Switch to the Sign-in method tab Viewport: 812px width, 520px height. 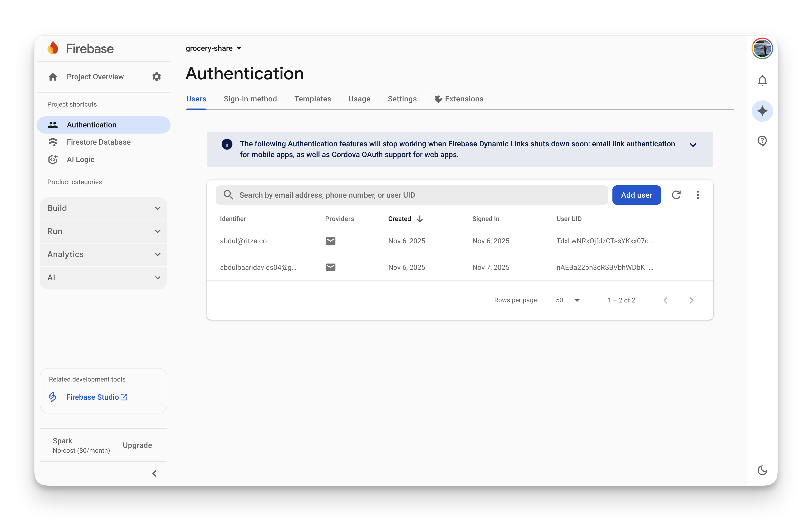(250, 99)
